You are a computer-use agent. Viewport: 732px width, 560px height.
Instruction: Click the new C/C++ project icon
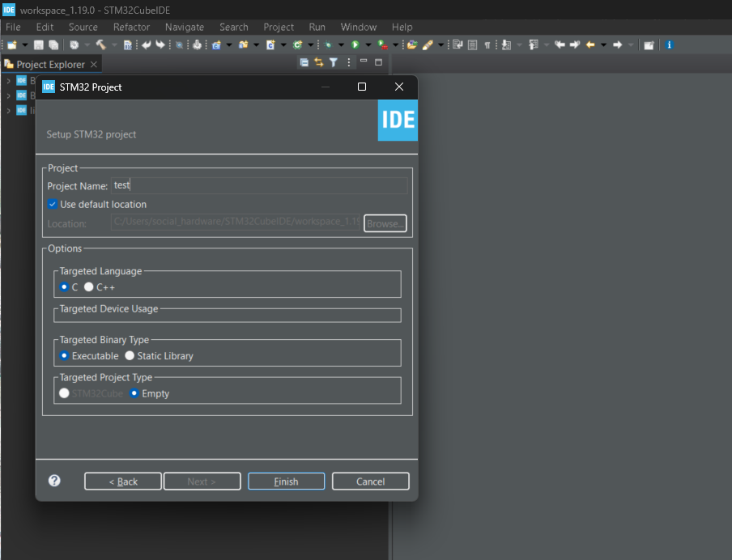(x=216, y=45)
